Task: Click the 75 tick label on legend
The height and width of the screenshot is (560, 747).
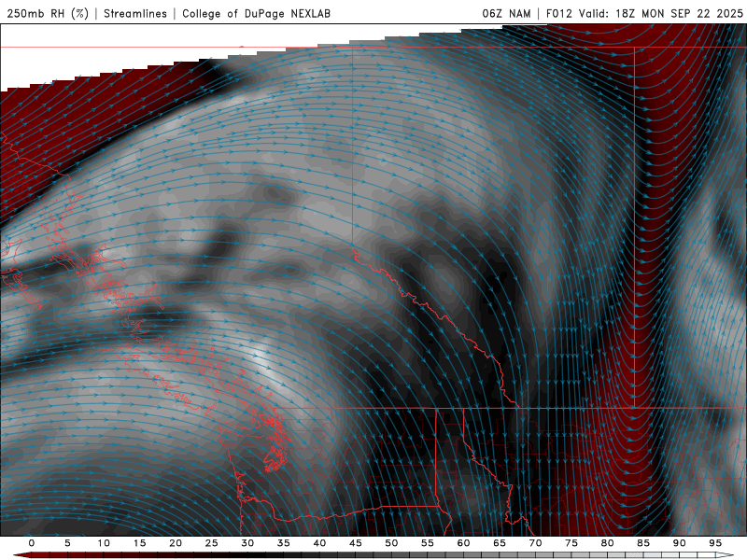Action: pos(571,543)
